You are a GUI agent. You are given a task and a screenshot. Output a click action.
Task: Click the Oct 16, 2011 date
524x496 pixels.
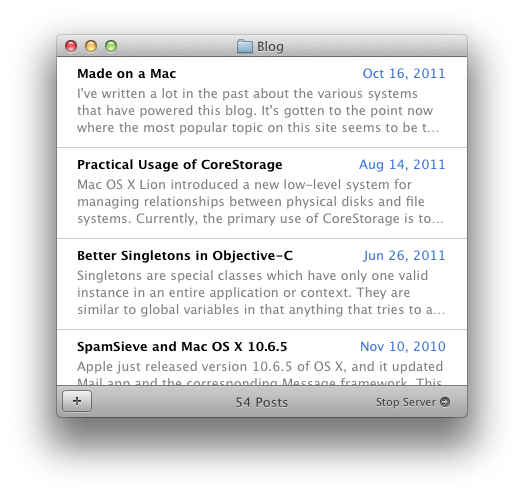[x=404, y=74]
